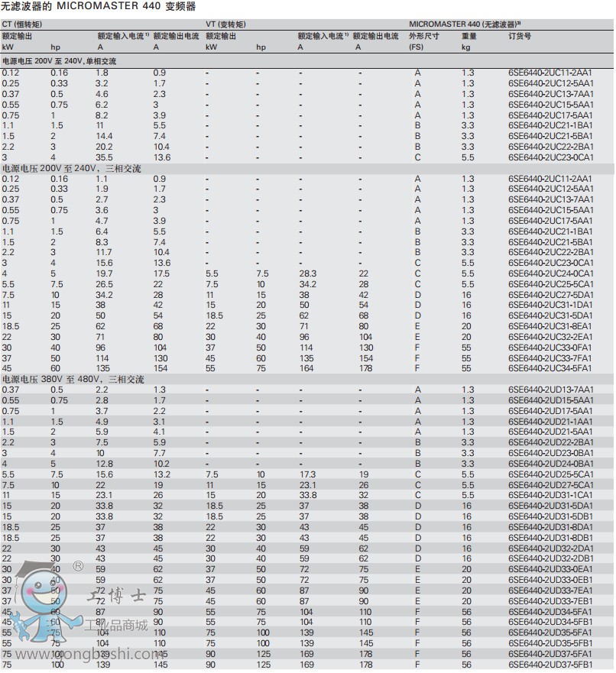The image size is (616, 673).
Task: Select order number "6SE6440-2UD37-5FA1"
Action: (x=550, y=654)
